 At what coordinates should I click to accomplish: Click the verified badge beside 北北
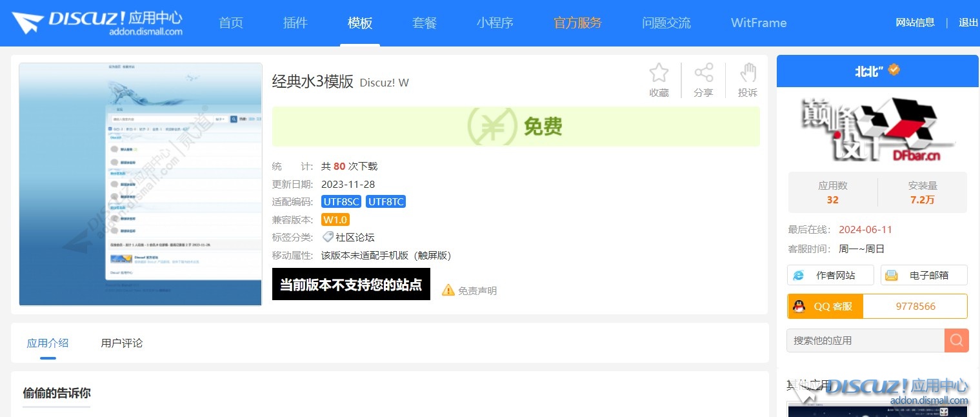[894, 70]
